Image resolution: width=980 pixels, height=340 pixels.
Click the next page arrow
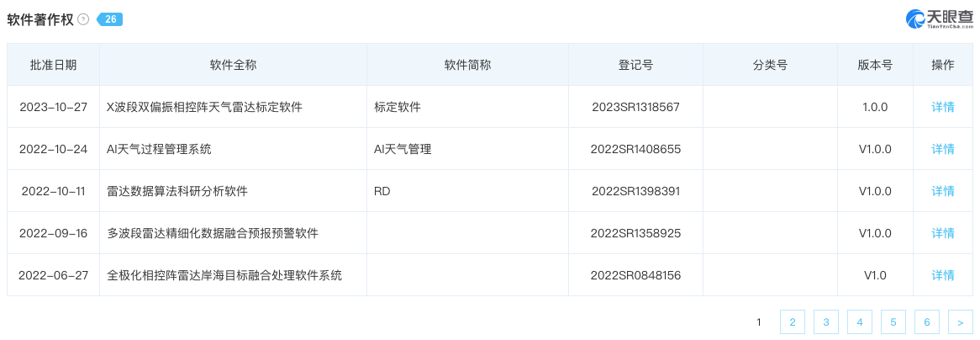961,321
